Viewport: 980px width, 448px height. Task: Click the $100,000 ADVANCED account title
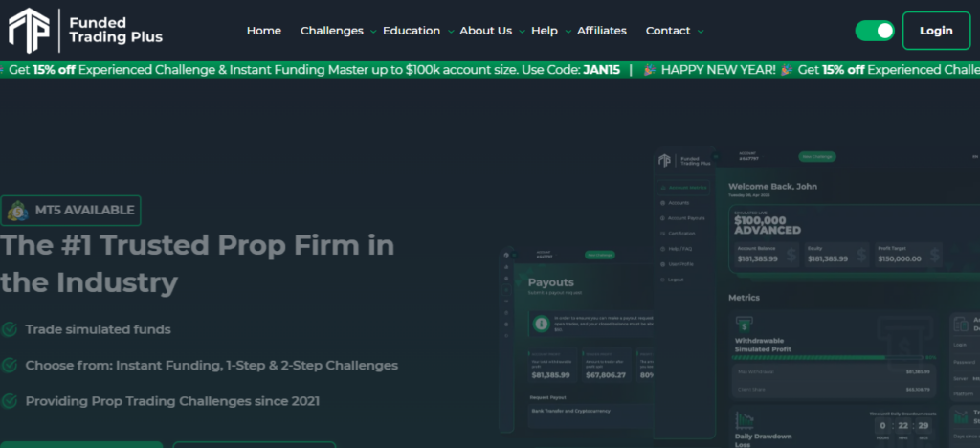pos(768,225)
